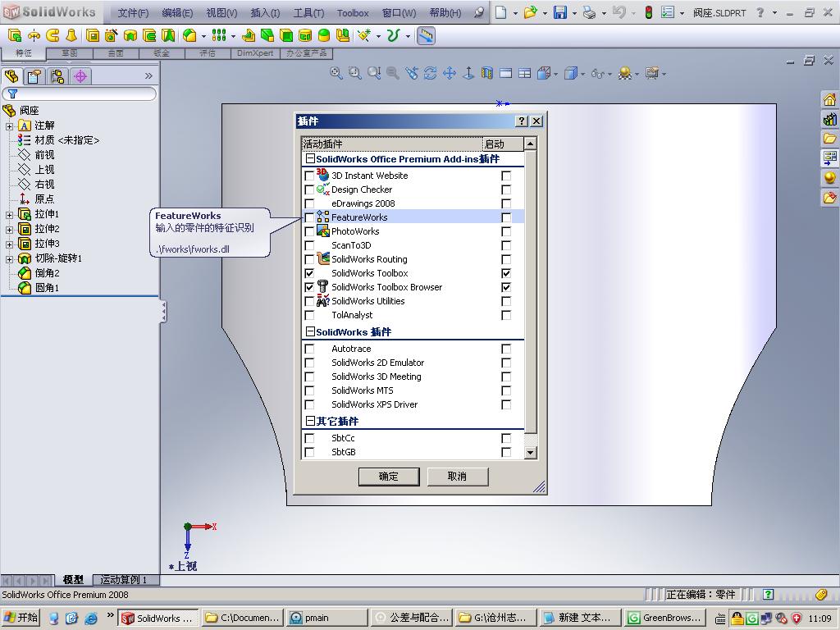Expand the manager pane double chevron
The width and height of the screenshot is (840, 630).
[148, 76]
